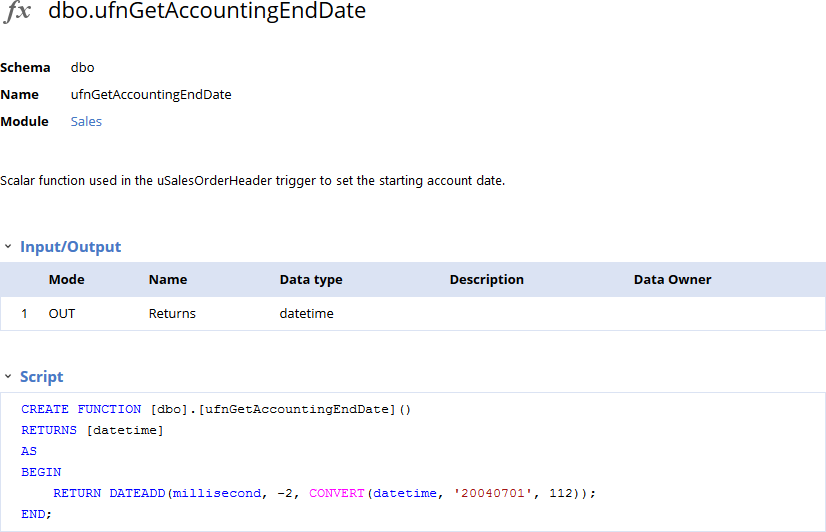Screen dimensions: 826x532
Task: Collapse the Script section chevron
Action: [8, 377]
